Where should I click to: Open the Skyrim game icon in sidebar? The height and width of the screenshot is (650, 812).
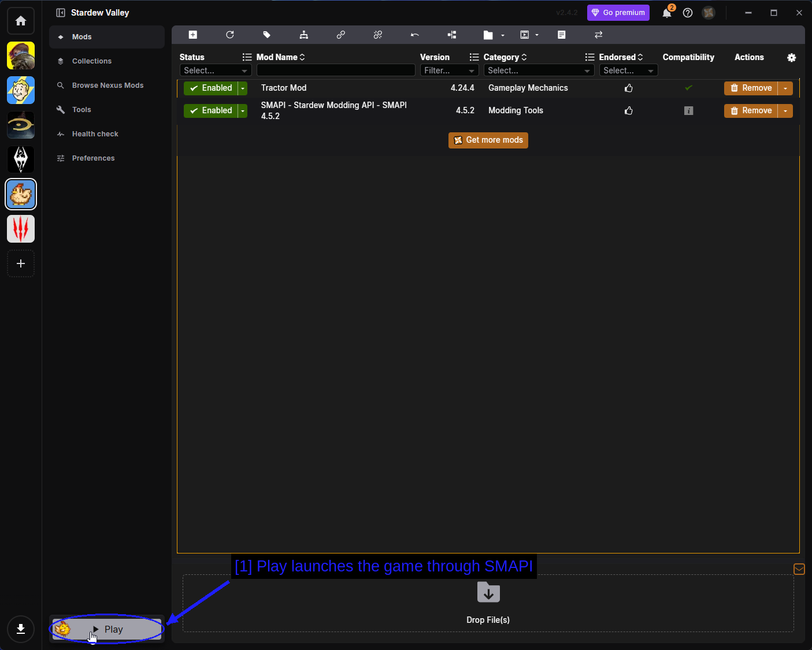tap(21, 159)
